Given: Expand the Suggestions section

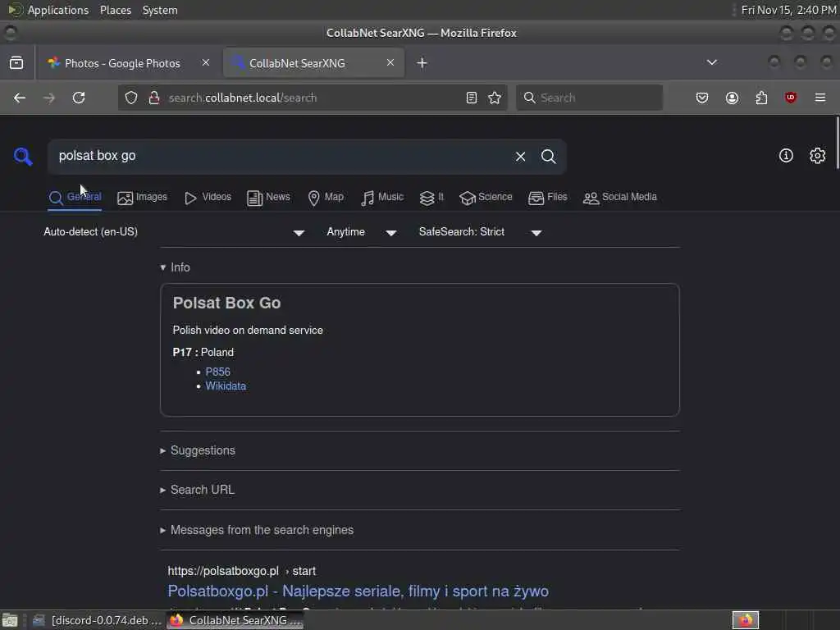Looking at the screenshot, I should [x=198, y=450].
